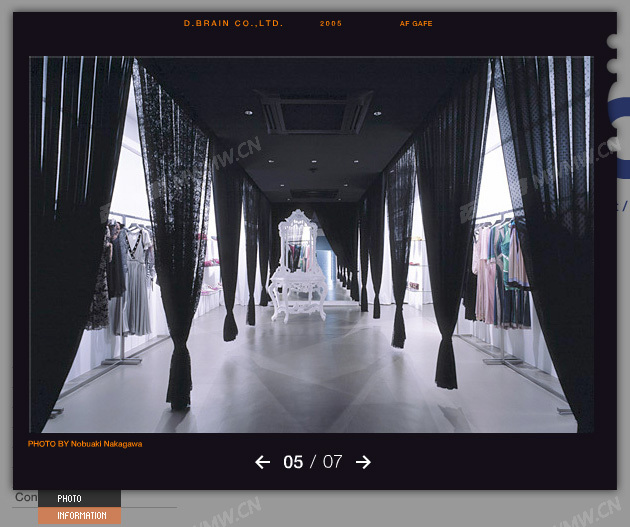Click the 2005 year label

pos(331,24)
